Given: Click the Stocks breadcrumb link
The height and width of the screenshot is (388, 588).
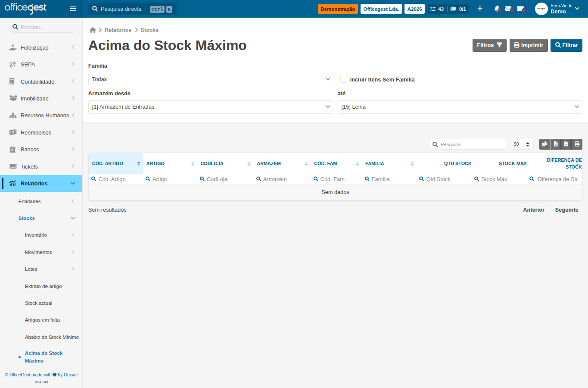Looking at the screenshot, I should pos(149,30).
